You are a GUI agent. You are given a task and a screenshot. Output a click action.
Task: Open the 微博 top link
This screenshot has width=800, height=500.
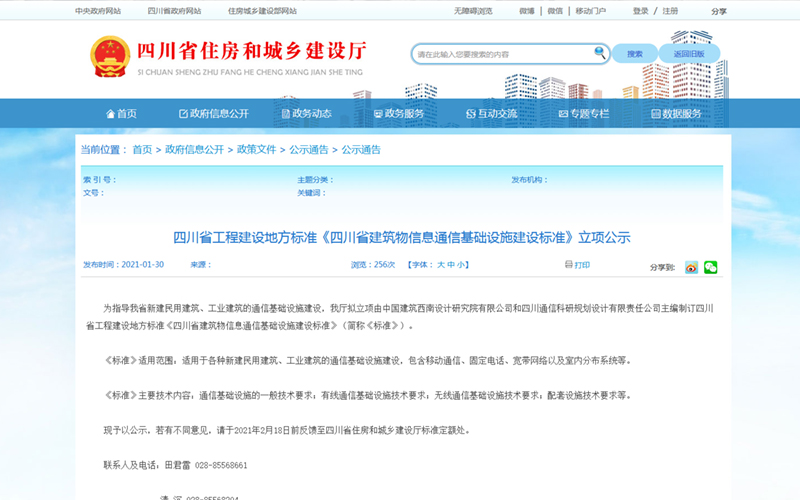coord(527,11)
